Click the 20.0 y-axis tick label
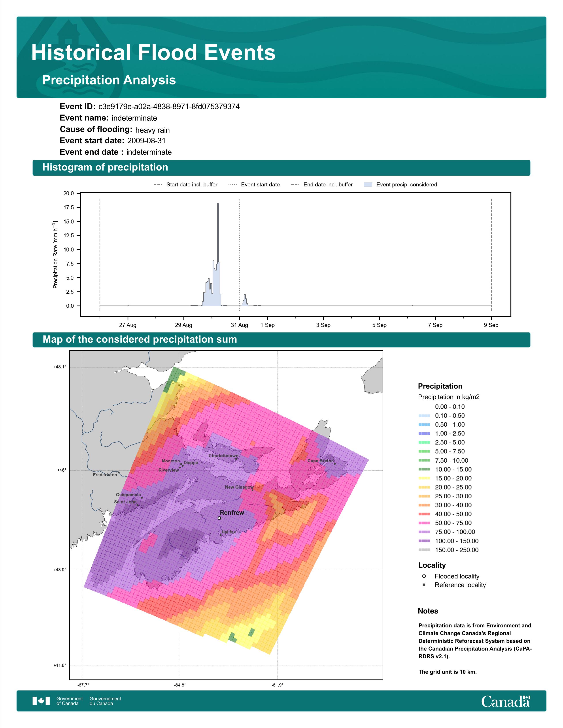 pyautogui.click(x=69, y=193)
